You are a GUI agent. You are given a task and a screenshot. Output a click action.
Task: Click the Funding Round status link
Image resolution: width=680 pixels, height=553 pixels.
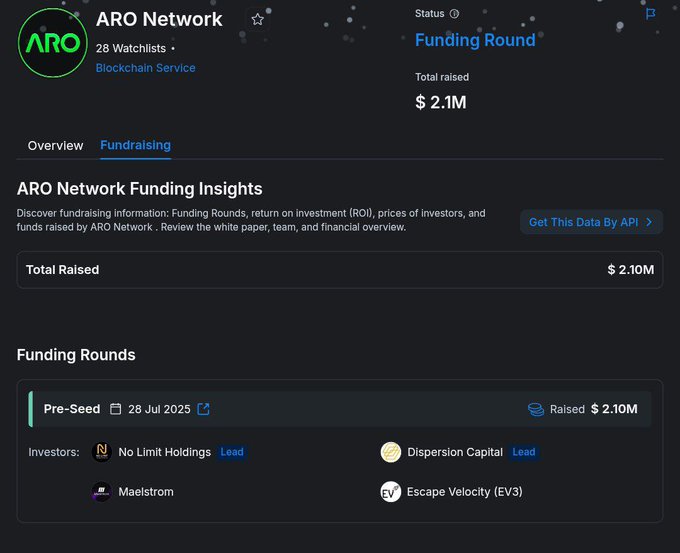[x=475, y=40]
